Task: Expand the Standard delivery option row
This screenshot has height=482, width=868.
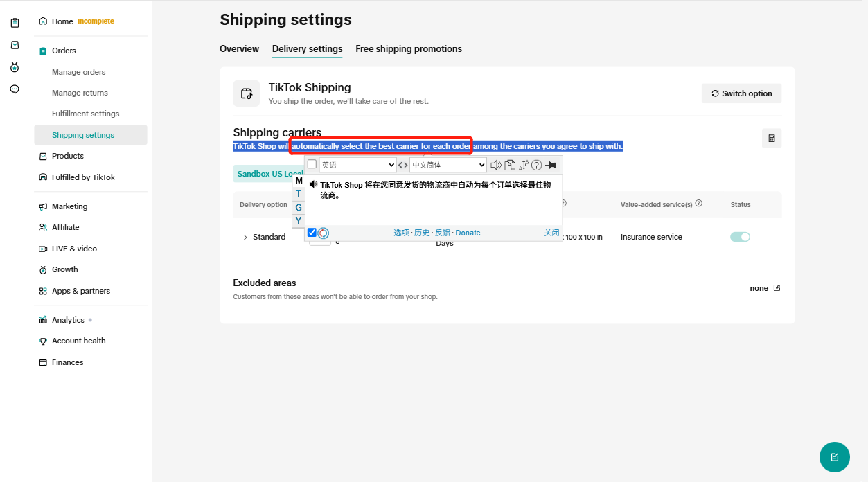Action: pos(245,238)
